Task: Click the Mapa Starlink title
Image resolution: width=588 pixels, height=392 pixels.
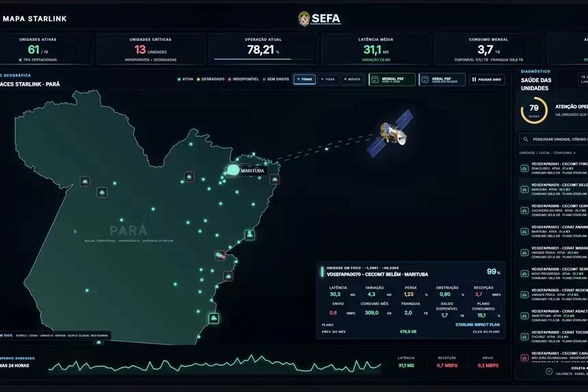Action: pyautogui.click(x=34, y=18)
